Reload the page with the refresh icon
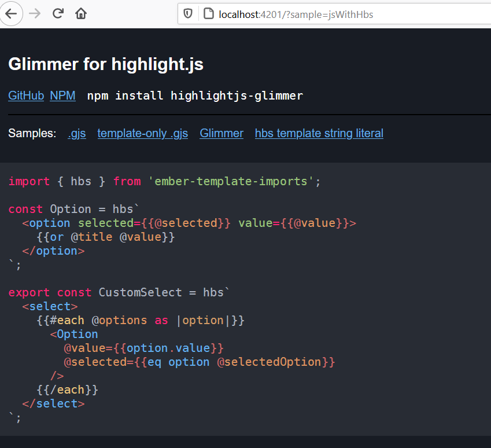491x448 pixels. (x=58, y=13)
